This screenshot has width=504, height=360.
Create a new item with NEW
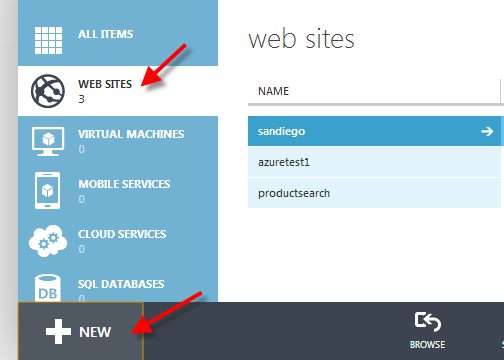[x=81, y=331]
